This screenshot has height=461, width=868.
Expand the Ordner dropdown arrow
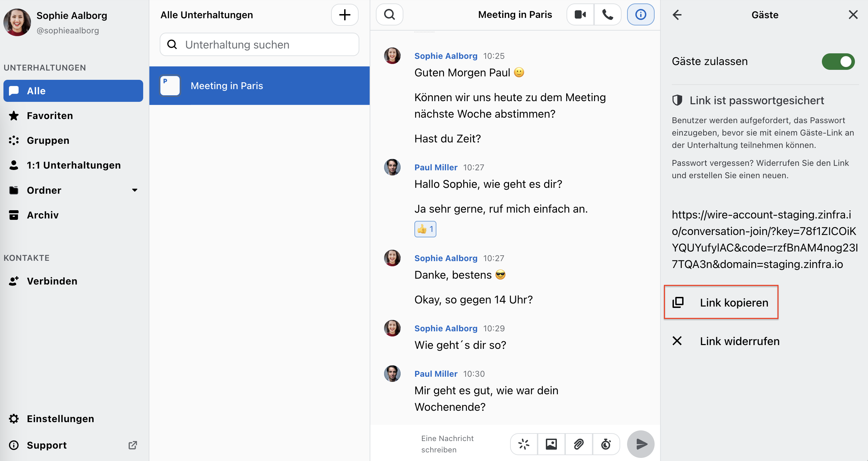pos(135,190)
